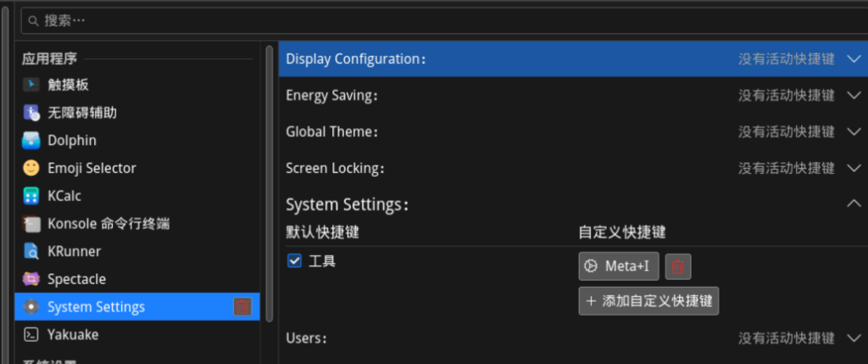Remove System Settings entry with trash icon
The width and height of the screenshot is (868, 364).
[242, 306]
